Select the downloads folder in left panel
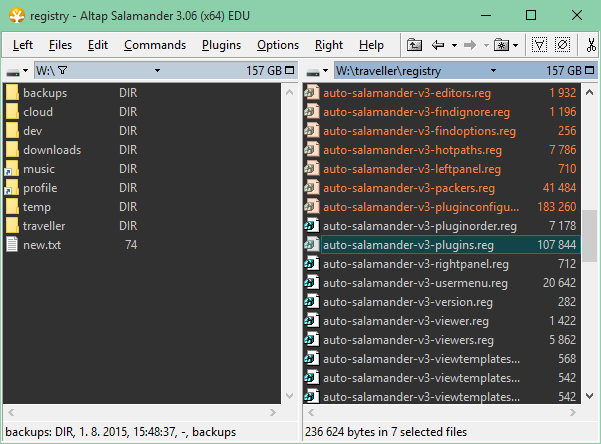 52,150
